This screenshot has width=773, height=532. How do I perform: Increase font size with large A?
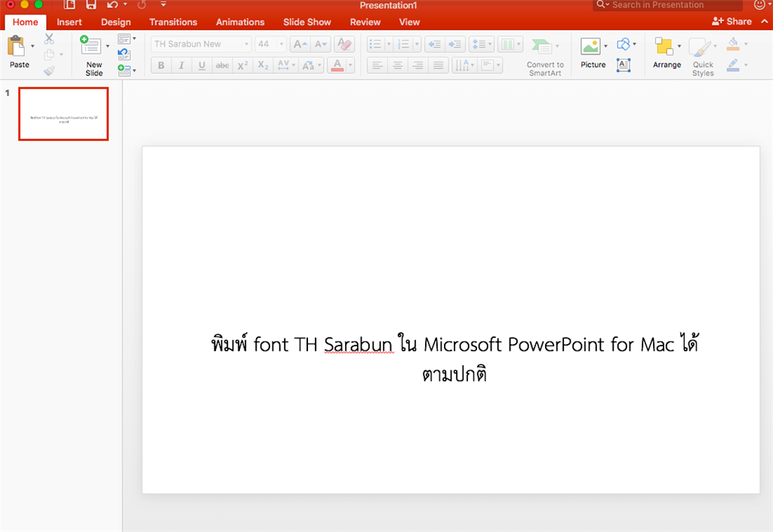[300, 45]
